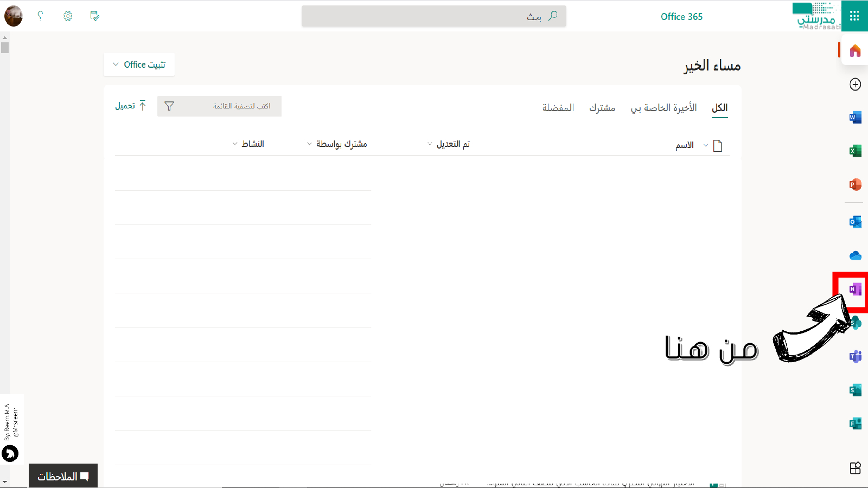
Task: Expand the تثبيت Office dropdown
Action: pos(139,65)
